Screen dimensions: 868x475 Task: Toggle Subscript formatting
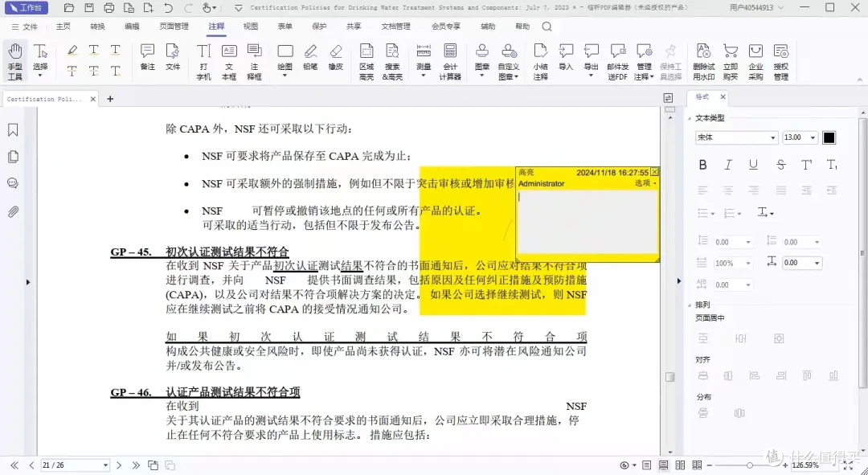click(832, 165)
